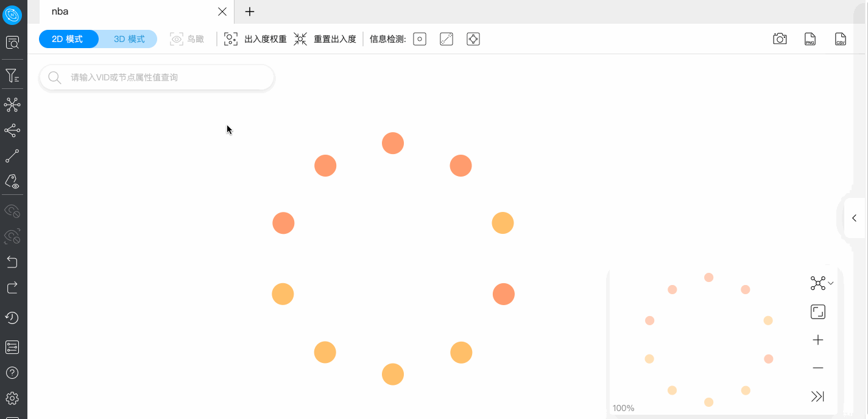Export graph data as CSV

pos(841,38)
